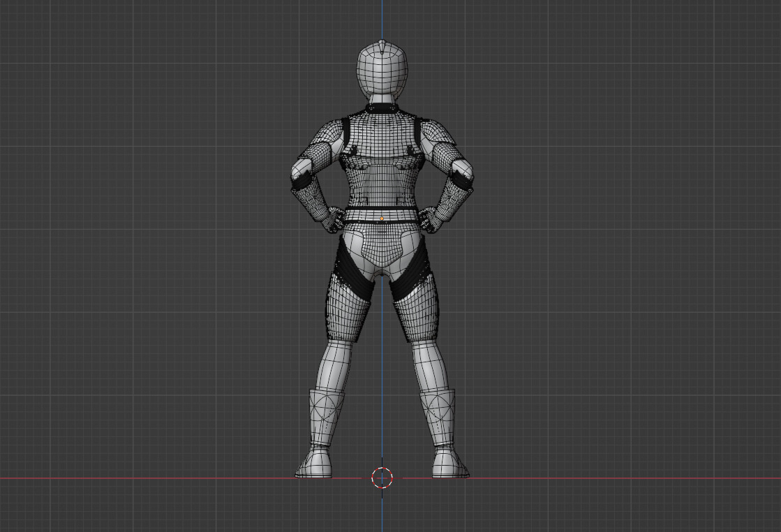Click the red-white 3D cursor at the origin
Screen dimensions: 781x532
pyautogui.click(x=382, y=478)
